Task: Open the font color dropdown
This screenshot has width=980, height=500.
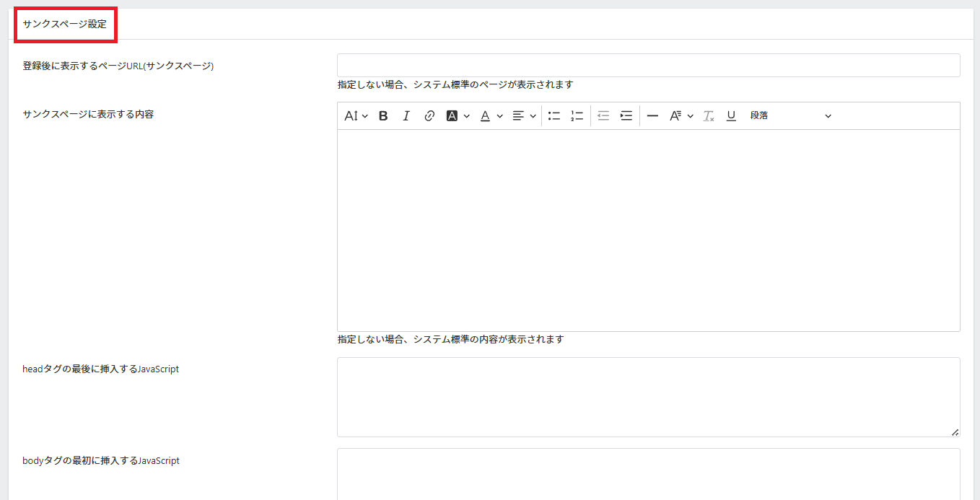Action: click(491, 116)
